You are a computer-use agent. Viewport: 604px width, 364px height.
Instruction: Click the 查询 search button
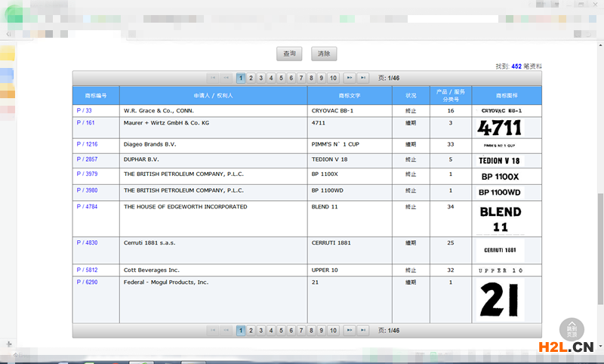click(x=289, y=54)
